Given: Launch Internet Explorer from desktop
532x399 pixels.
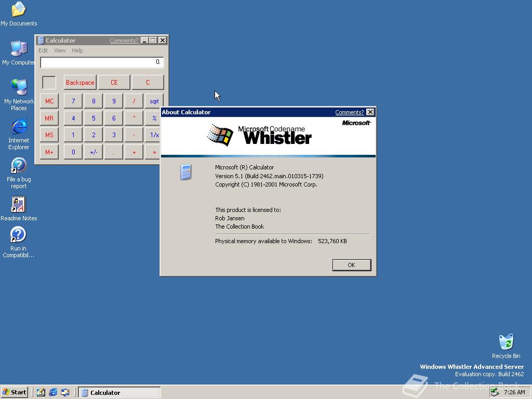Looking at the screenshot, I should pyautogui.click(x=19, y=134).
